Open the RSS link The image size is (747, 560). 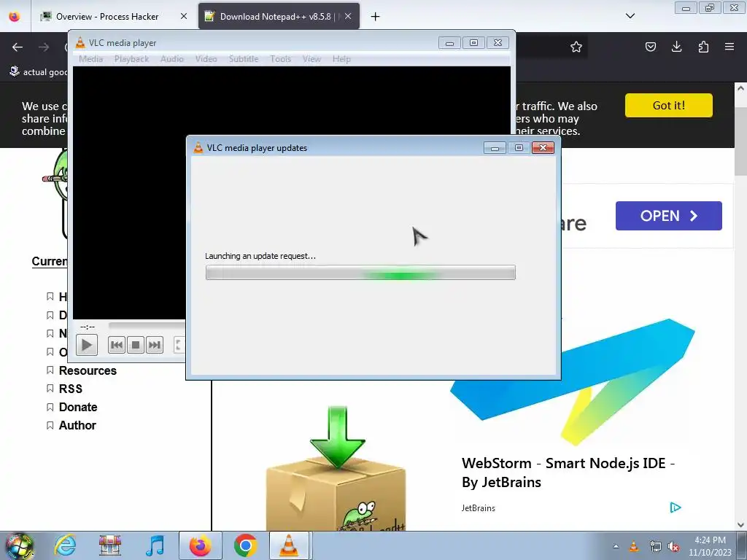point(71,389)
